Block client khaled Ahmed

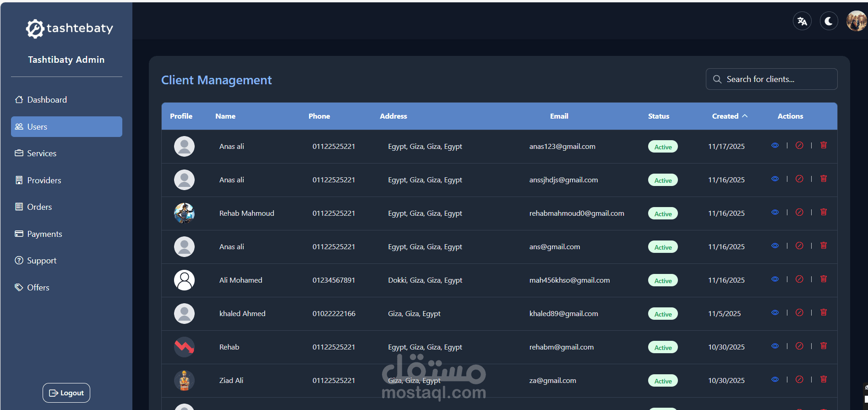799,312
